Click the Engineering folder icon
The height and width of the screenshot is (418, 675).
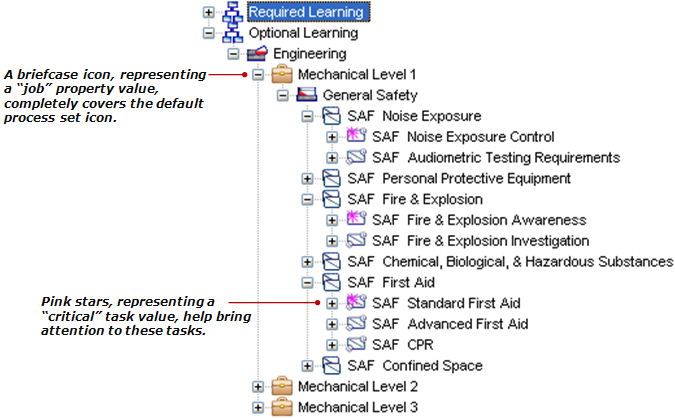[258, 54]
